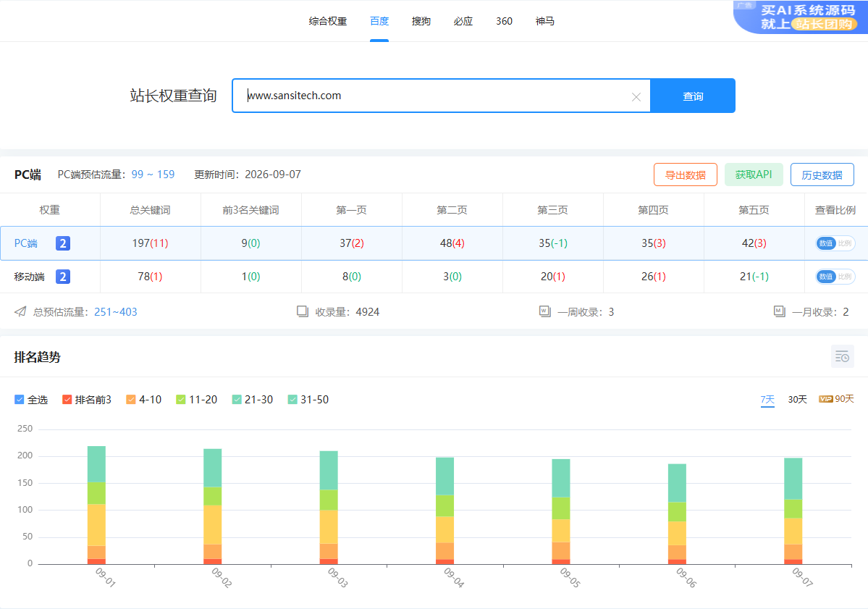
Task: Open the ranking trend history list icon
Action: tap(843, 356)
